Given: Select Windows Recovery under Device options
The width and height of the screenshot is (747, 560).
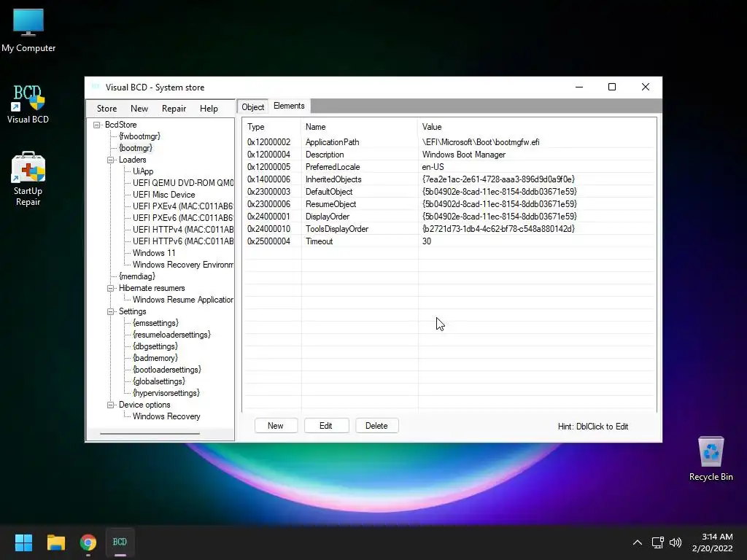Looking at the screenshot, I should (x=166, y=416).
